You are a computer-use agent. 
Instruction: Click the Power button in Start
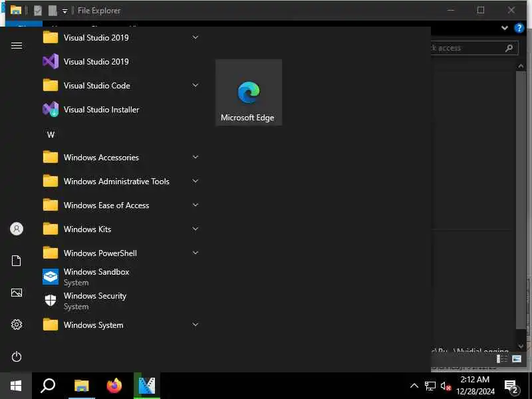(16, 356)
